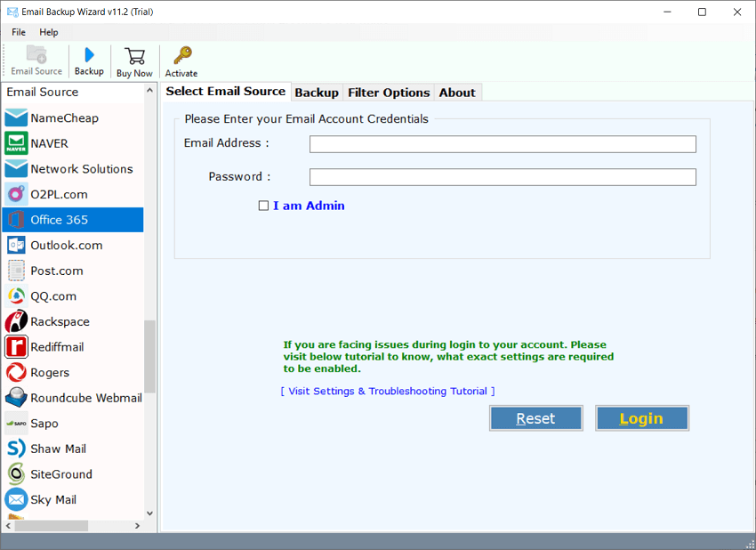The image size is (756, 550).
Task: Open the Filter Options tab
Action: (x=389, y=93)
